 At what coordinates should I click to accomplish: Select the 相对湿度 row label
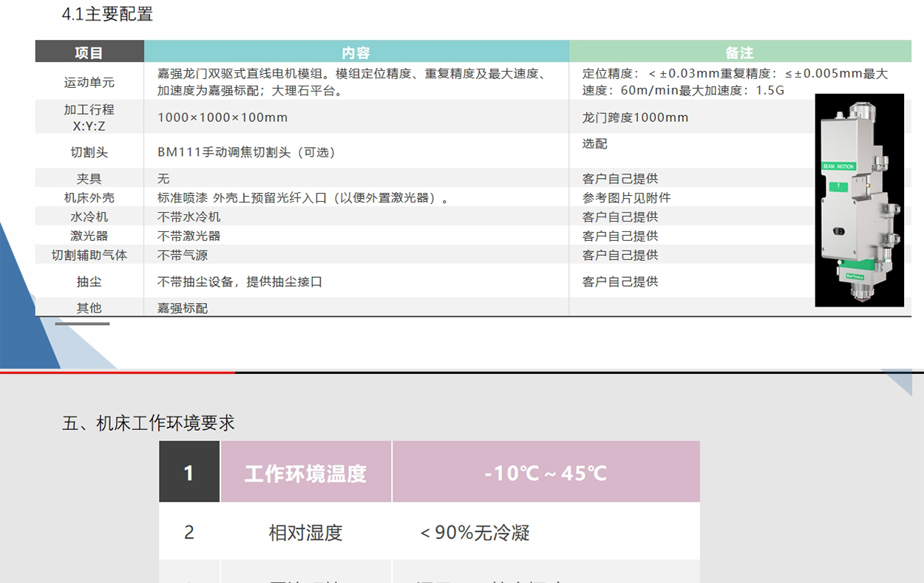pyautogui.click(x=305, y=533)
